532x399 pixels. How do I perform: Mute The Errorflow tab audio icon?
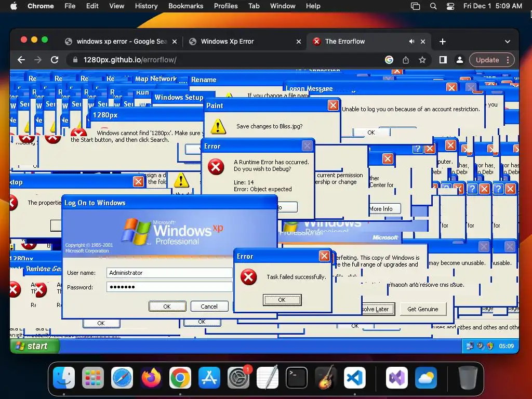[411, 42]
